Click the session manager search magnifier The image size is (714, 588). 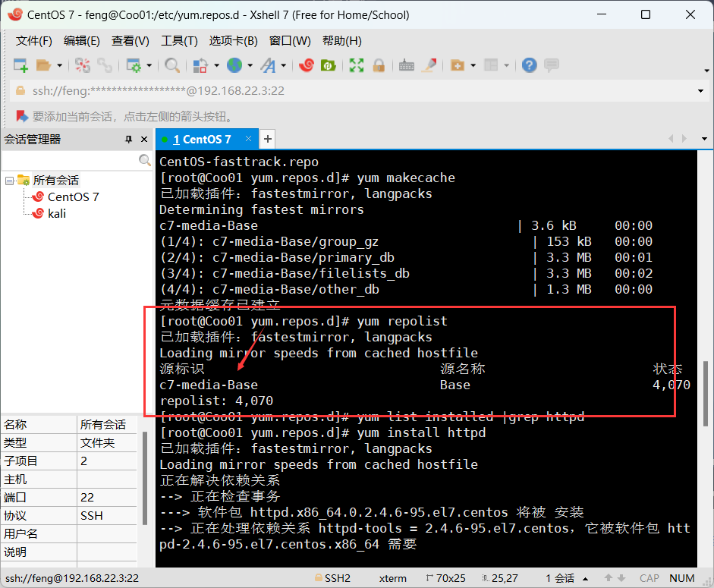point(145,160)
